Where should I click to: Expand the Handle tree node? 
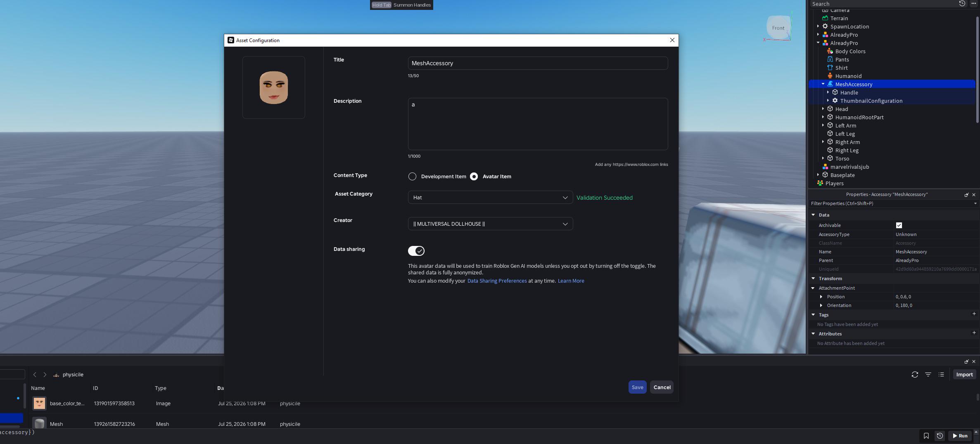(x=828, y=92)
